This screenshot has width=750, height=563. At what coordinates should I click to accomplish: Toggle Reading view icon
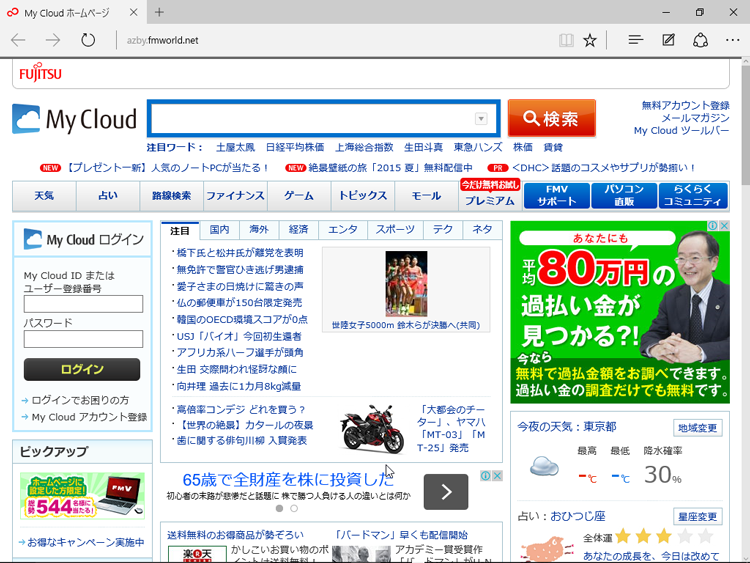[x=566, y=40]
